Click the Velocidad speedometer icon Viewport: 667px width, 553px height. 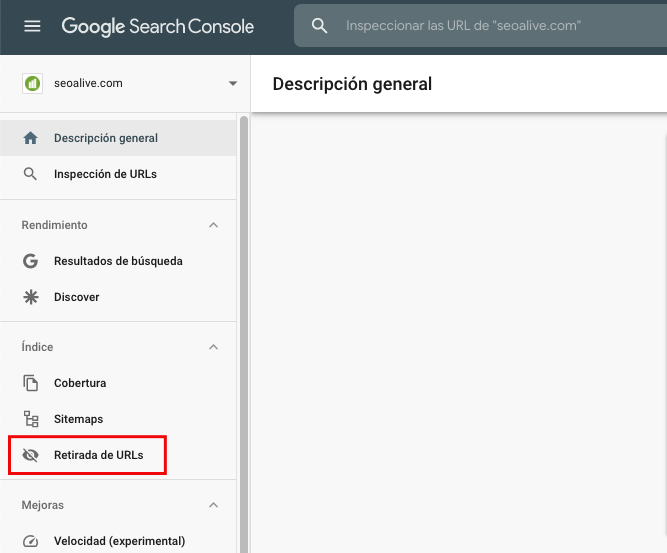coord(30,541)
